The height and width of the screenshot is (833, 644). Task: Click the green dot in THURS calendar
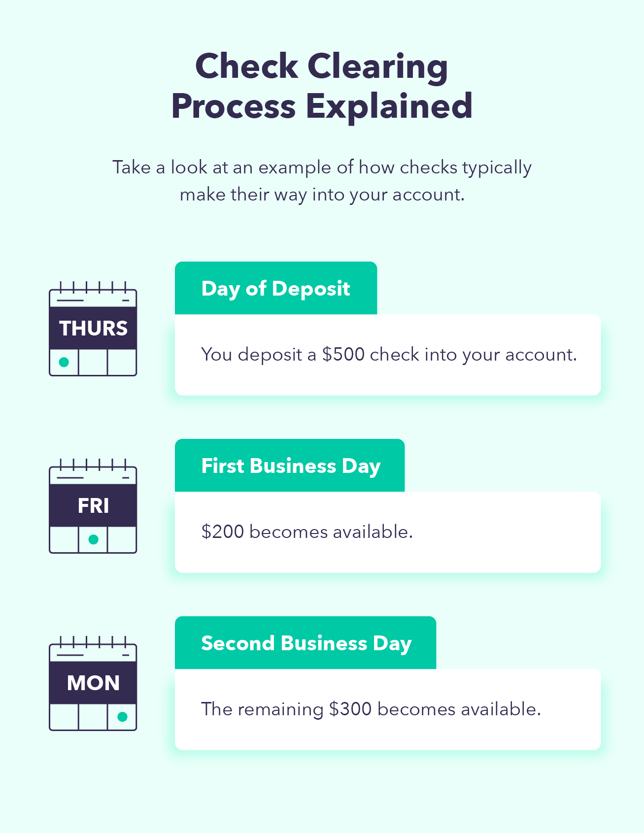pos(64,362)
